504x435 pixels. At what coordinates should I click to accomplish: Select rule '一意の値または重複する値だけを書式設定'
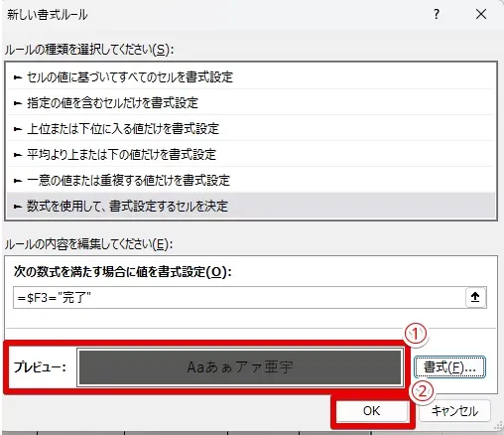point(251,181)
